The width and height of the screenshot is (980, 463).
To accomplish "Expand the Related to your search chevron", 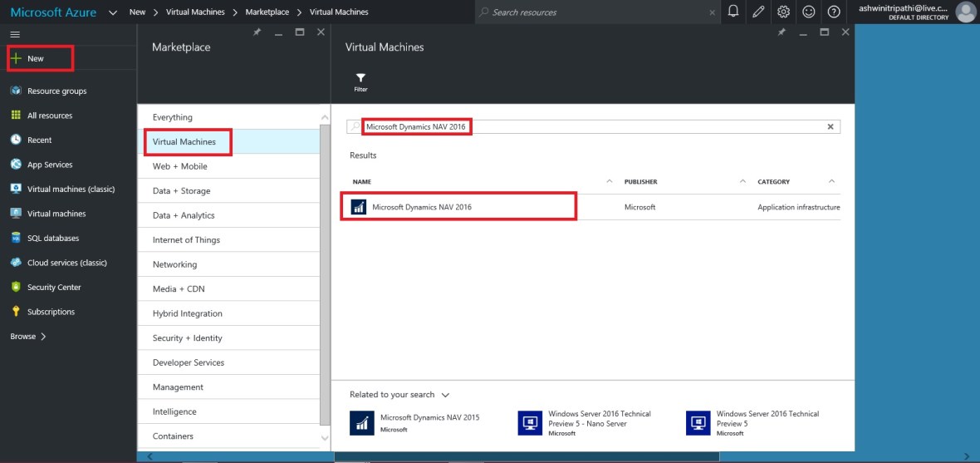I will pos(446,395).
